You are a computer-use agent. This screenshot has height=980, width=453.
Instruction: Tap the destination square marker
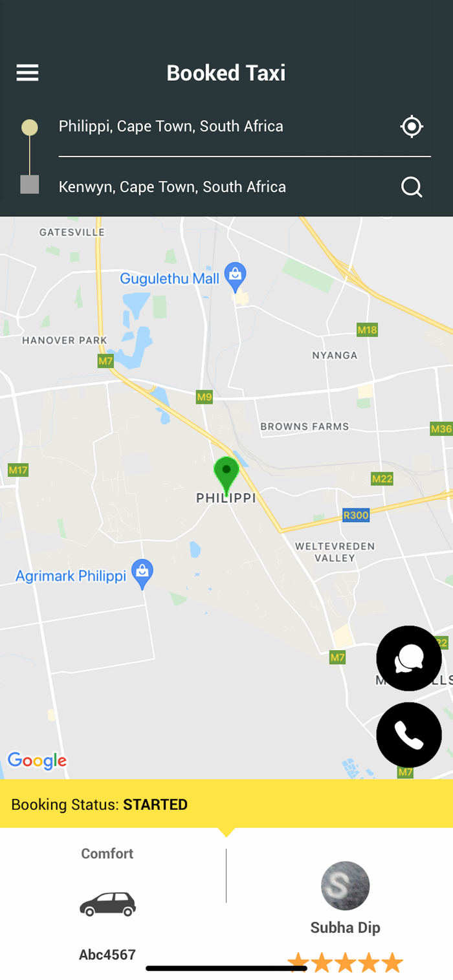tap(30, 185)
